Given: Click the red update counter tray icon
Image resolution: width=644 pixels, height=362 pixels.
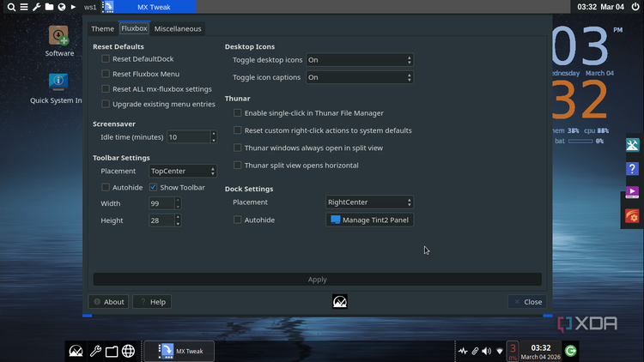Looking at the screenshot, I should (513, 352).
